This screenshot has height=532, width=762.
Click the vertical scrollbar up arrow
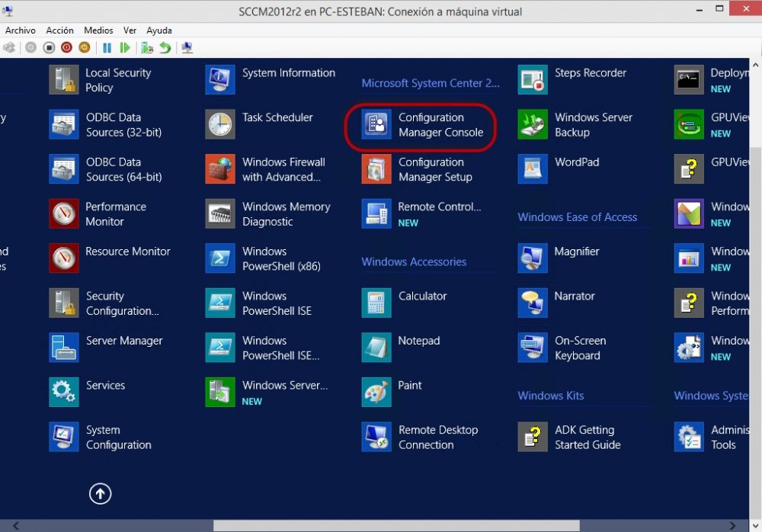[755, 64]
